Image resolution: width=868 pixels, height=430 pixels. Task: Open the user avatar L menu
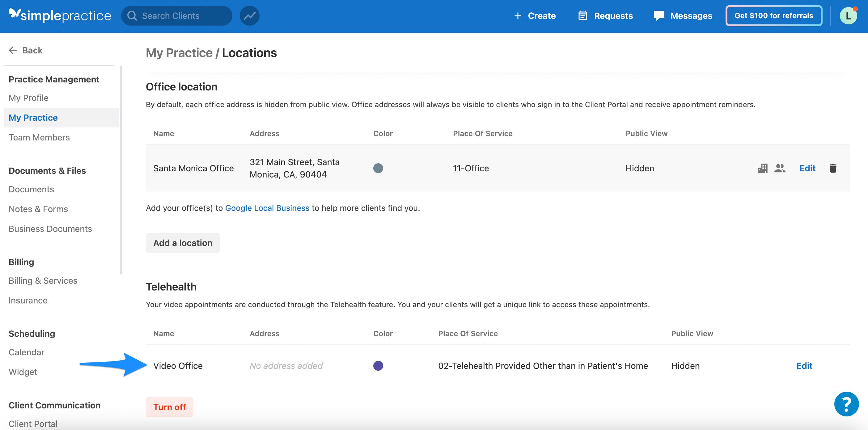(848, 16)
